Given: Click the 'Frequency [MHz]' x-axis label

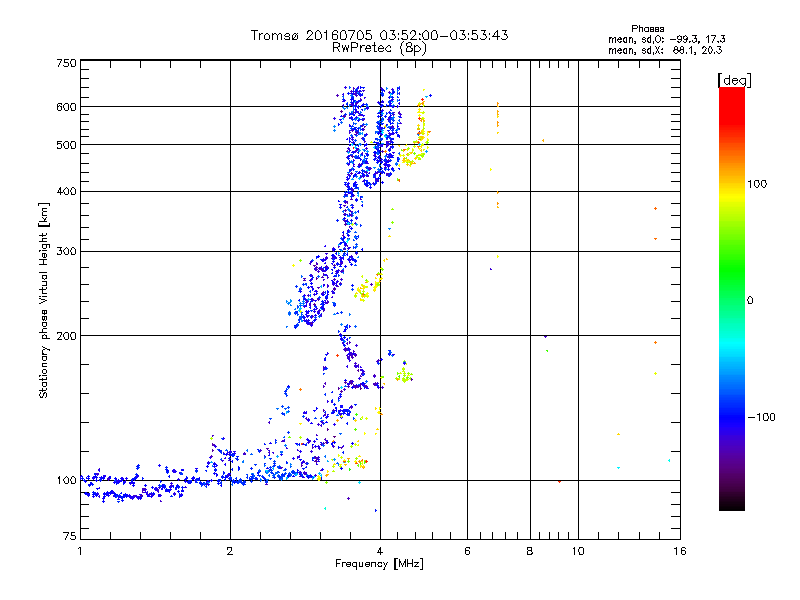Looking at the screenshot, I should pos(379,564).
